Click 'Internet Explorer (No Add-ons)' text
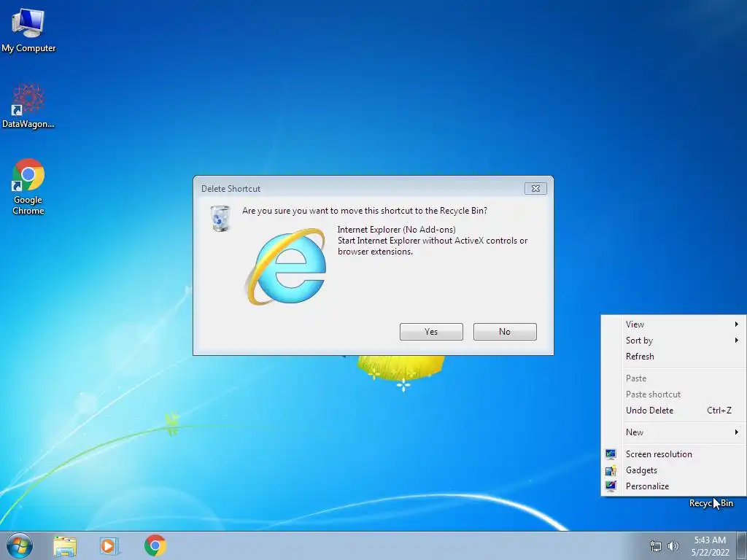This screenshot has height=560, width=747. [396, 230]
